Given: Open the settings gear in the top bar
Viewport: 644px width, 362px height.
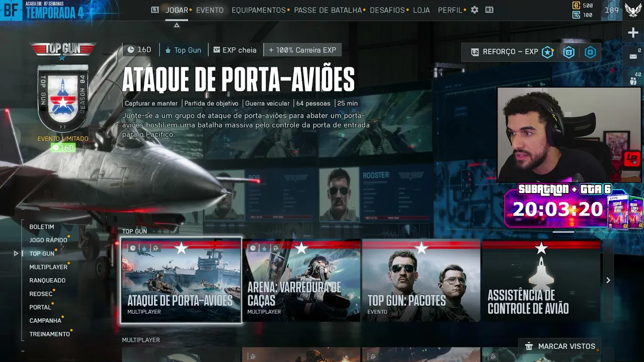Looking at the screenshot, I should point(474,10).
